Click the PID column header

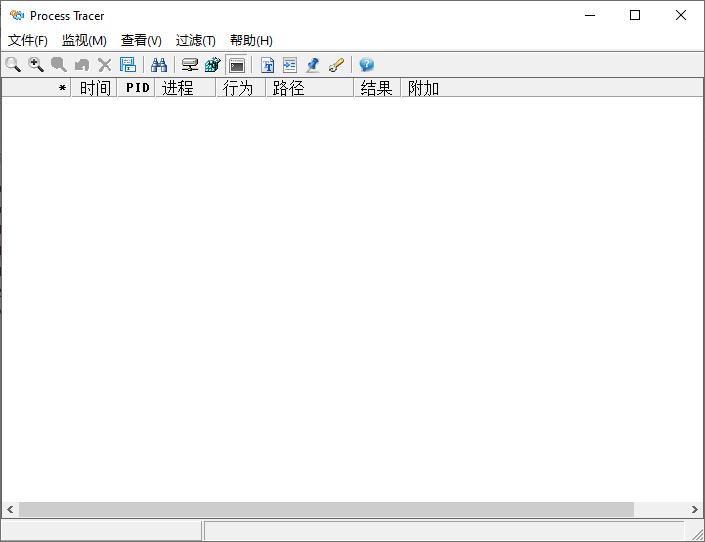[x=137, y=88]
